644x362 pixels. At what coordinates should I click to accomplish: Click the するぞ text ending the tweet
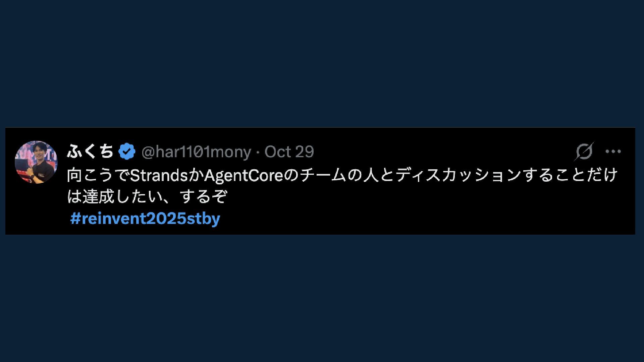pos(204,197)
